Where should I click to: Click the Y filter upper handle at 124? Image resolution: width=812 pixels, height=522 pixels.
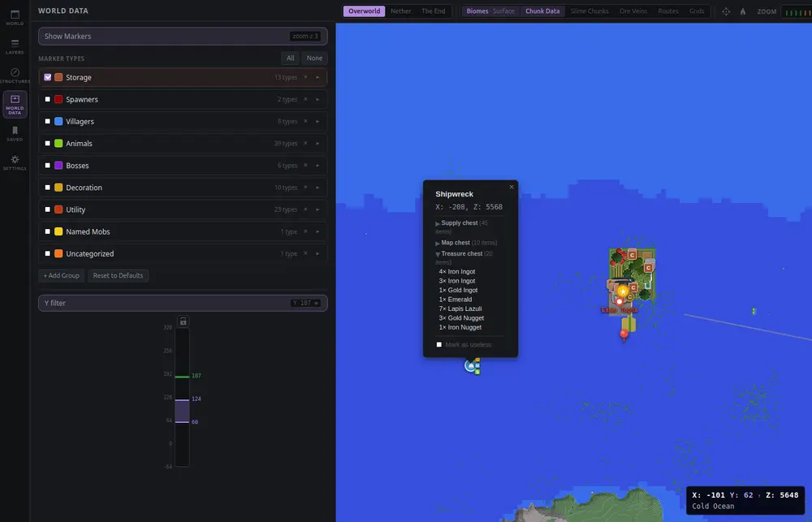click(182, 399)
